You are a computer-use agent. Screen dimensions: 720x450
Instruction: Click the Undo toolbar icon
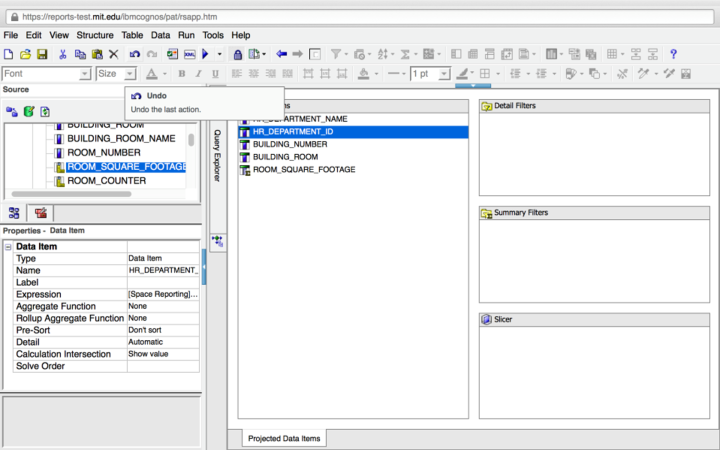coord(135,54)
